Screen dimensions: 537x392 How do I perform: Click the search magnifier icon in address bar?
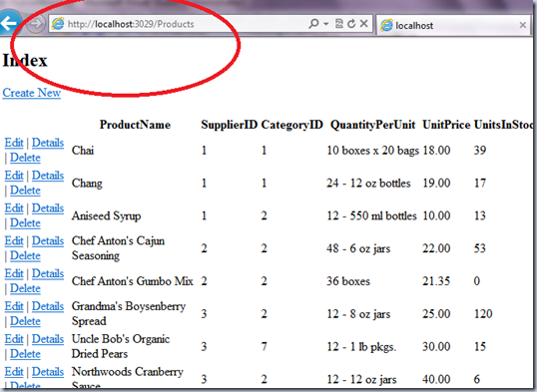[313, 24]
